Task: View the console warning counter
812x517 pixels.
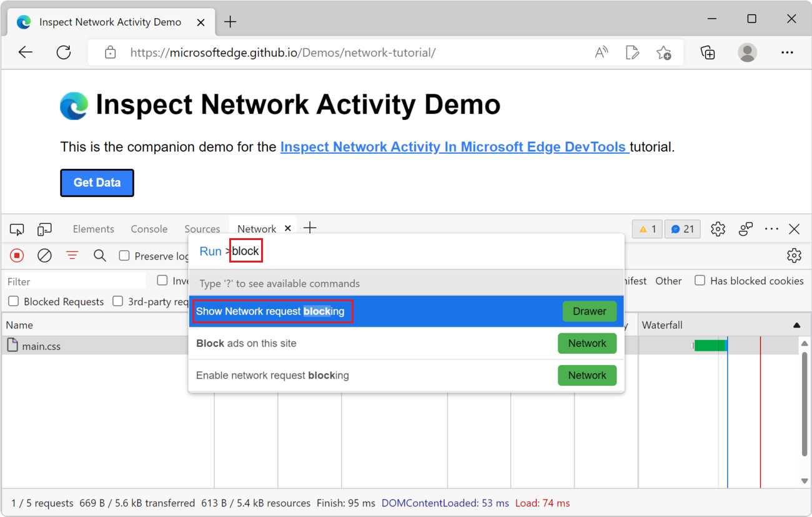Action: coord(646,229)
